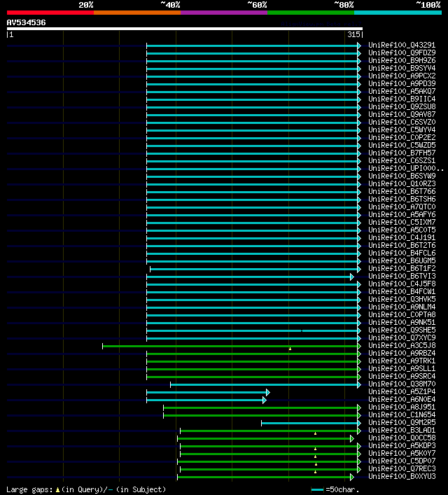Select the UniRef100_A5Z1P4 label
The width and height of the screenshot is (448, 495).
(402, 392)
